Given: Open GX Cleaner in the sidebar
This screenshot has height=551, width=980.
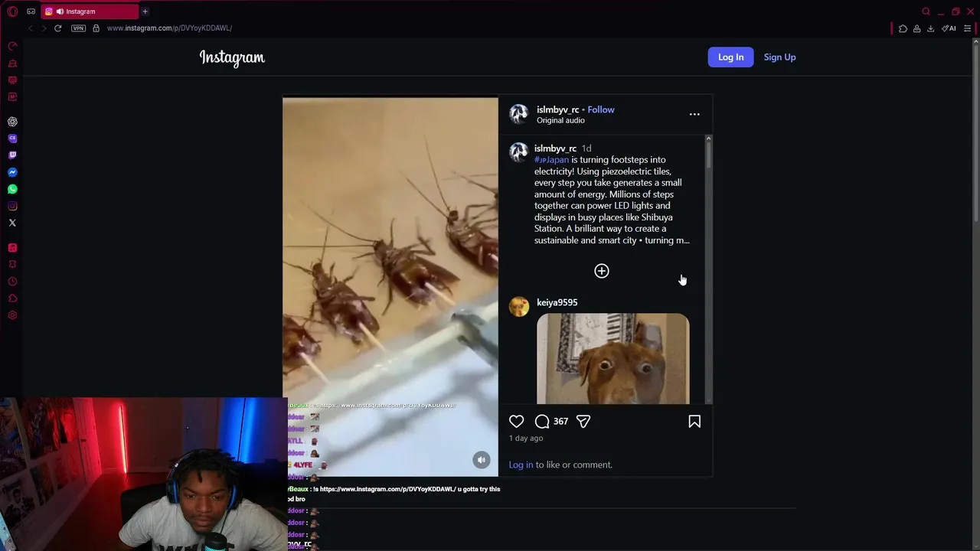Looking at the screenshot, I should 12,64.
